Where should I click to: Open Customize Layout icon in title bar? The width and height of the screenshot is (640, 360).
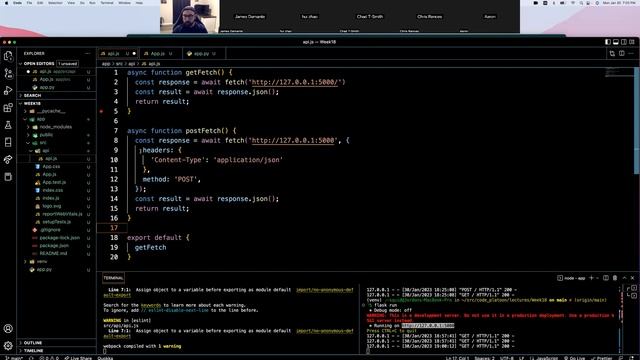point(632,42)
